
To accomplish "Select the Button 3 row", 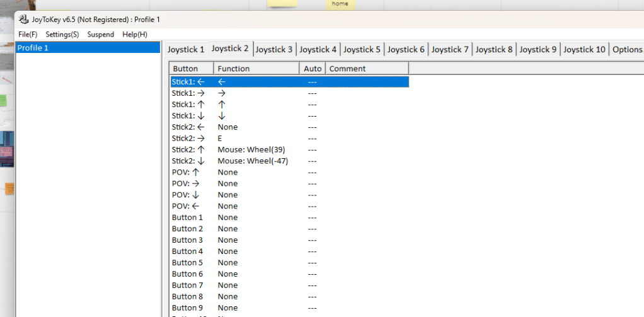I will tap(290, 240).
